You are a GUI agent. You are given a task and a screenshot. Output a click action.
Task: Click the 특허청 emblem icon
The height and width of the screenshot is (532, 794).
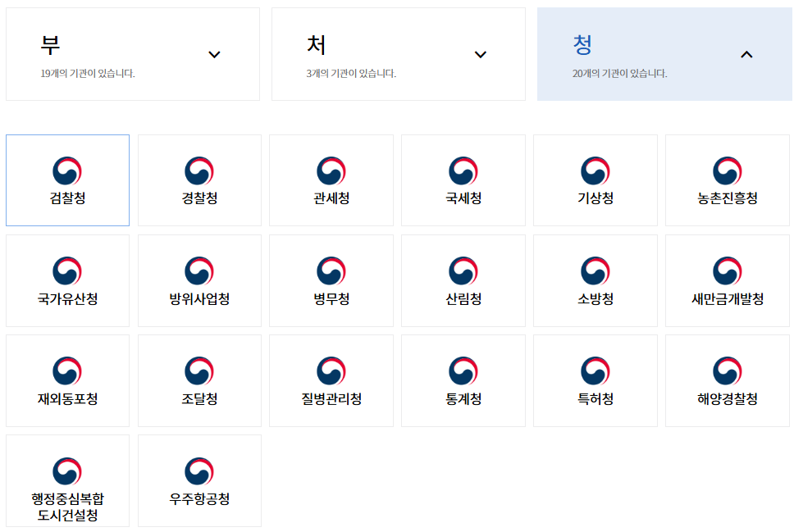(x=595, y=371)
